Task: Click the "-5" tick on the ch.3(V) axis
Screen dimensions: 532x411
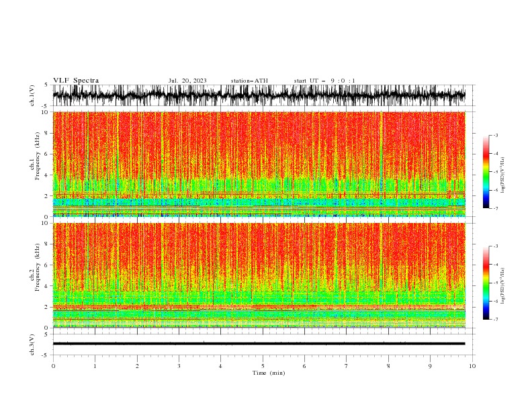Action: point(46,355)
